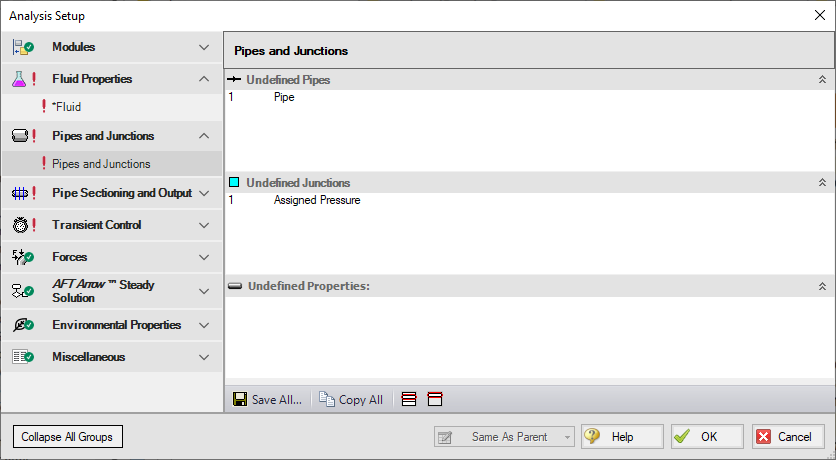Viewport: 836px width, 460px height.
Task: Select the Transient Control group header
Action: 112,225
